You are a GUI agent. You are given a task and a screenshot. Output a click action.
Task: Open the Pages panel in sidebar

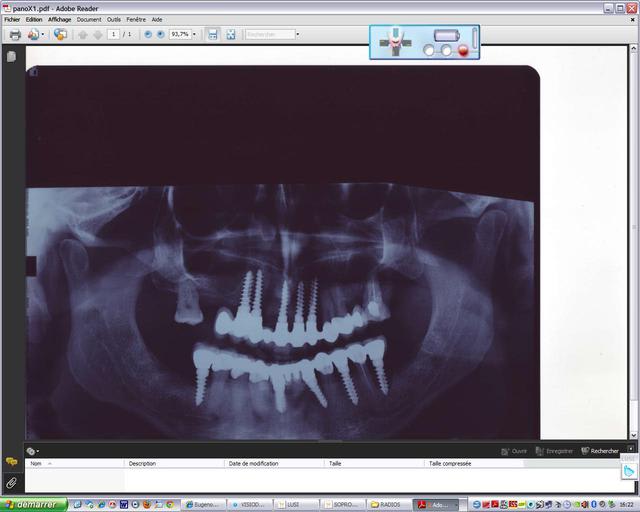(x=11, y=57)
